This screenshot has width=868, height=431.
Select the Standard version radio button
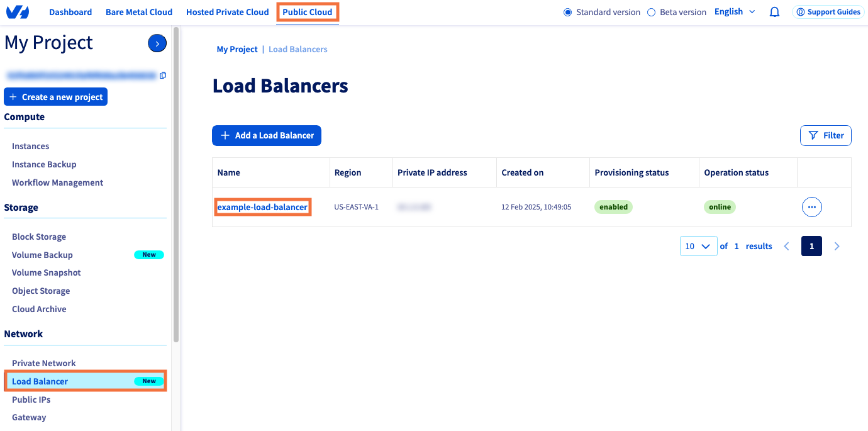point(567,12)
